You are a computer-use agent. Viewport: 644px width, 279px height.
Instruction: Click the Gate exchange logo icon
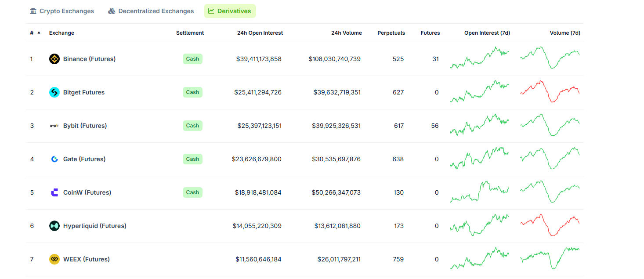click(x=54, y=159)
